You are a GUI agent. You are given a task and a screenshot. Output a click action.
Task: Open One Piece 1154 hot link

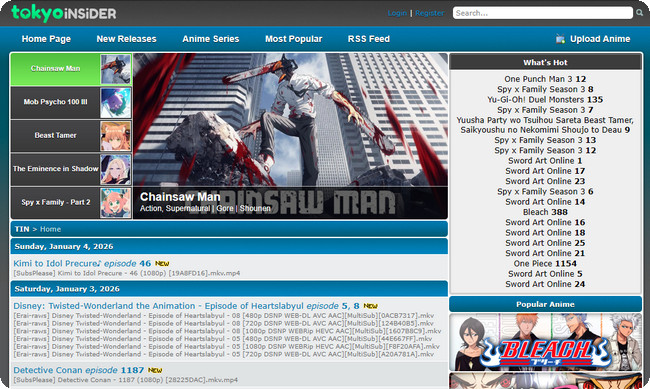(545, 263)
